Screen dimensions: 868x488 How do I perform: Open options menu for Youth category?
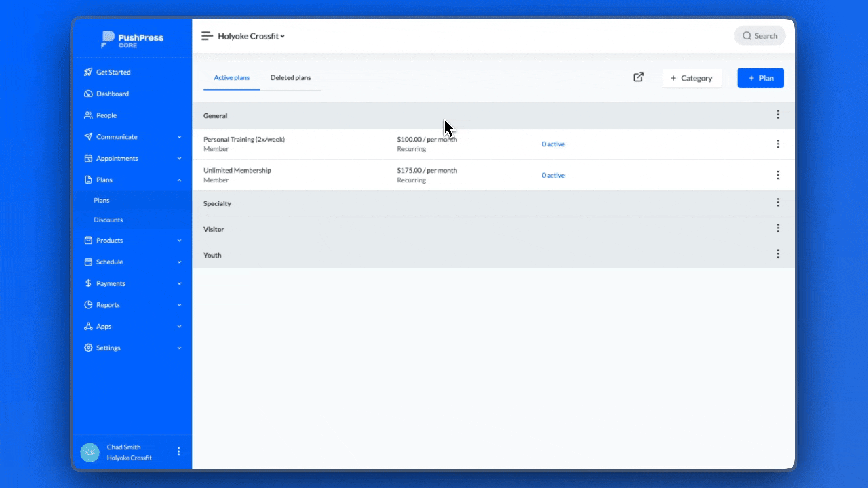pyautogui.click(x=778, y=254)
